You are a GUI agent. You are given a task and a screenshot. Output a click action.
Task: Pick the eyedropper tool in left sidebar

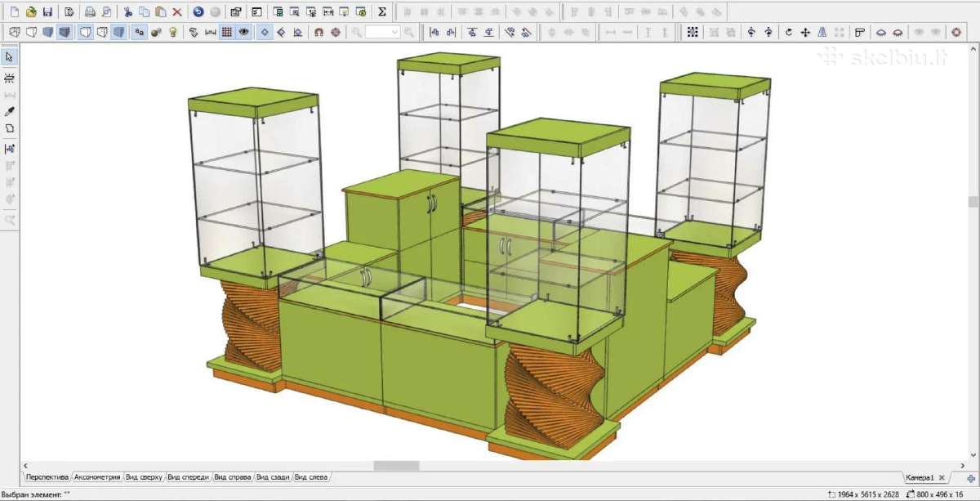pyautogui.click(x=10, y=111)
